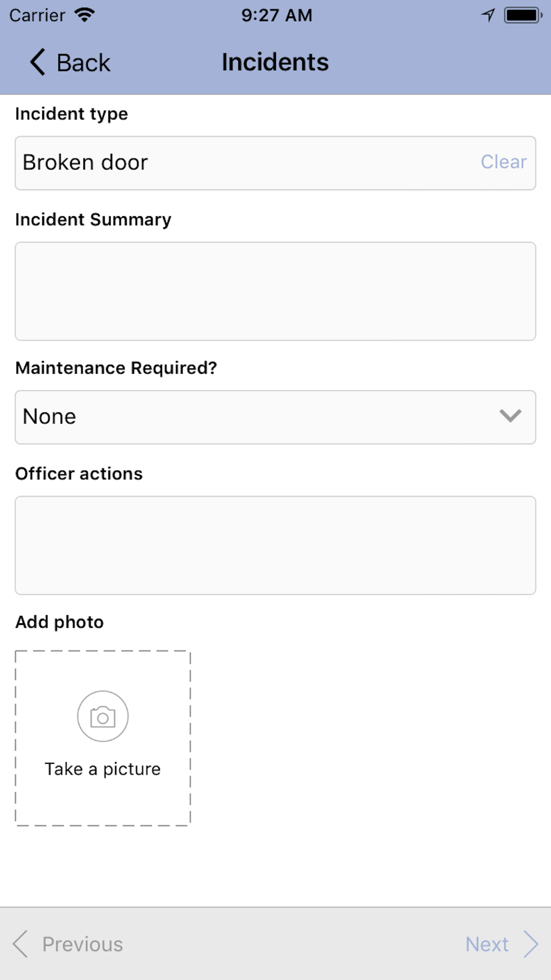The height and width of the screenshot is (980, 551).
Task: Focus the Incident Summary text area
Action: click(x=275, y=291)
